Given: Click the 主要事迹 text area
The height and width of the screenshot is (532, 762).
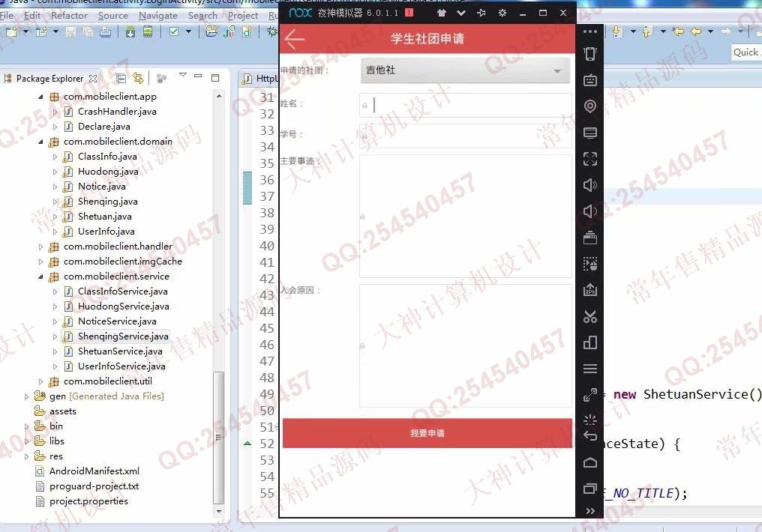Looking at the screenshot, I should 465,216.
